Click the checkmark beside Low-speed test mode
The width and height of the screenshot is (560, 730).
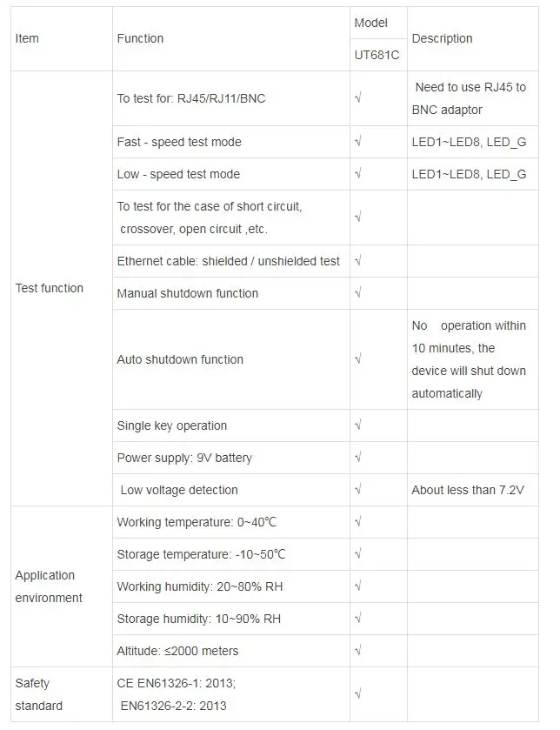358,173
